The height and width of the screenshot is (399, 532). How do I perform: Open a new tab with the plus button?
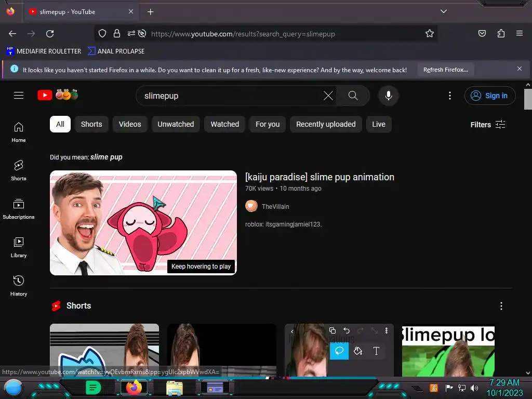[150, 12]
